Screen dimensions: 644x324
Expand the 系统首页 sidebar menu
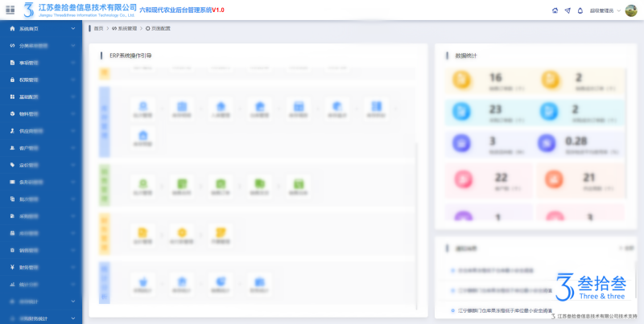(73, 28)
